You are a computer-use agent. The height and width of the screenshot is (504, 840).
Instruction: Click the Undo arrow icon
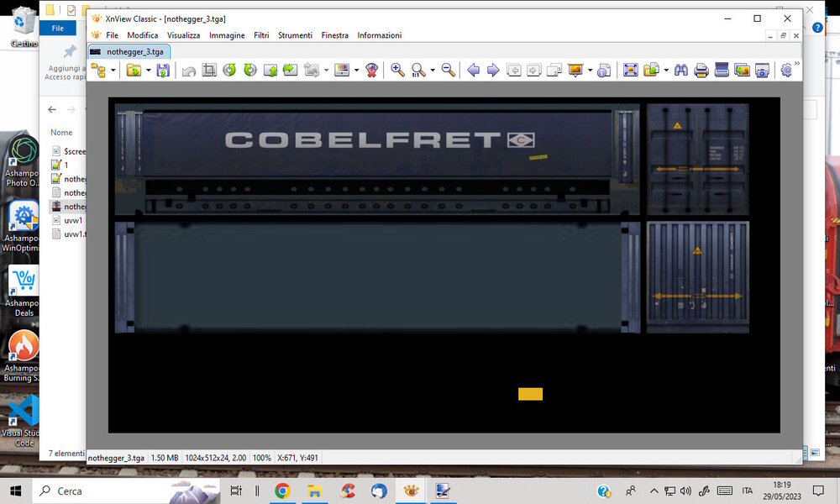pyautogui.click(x=188, y=71)
